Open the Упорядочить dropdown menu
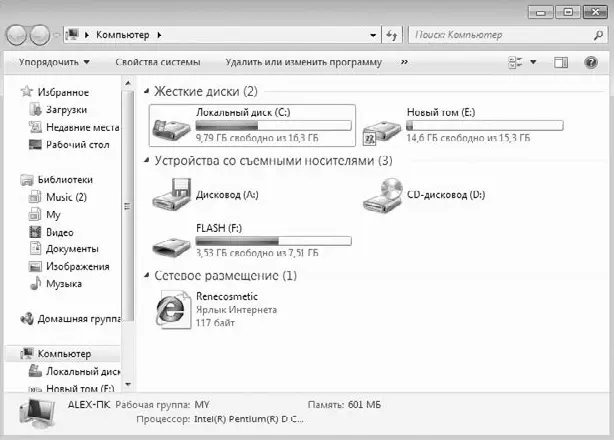 coord(54,62)
